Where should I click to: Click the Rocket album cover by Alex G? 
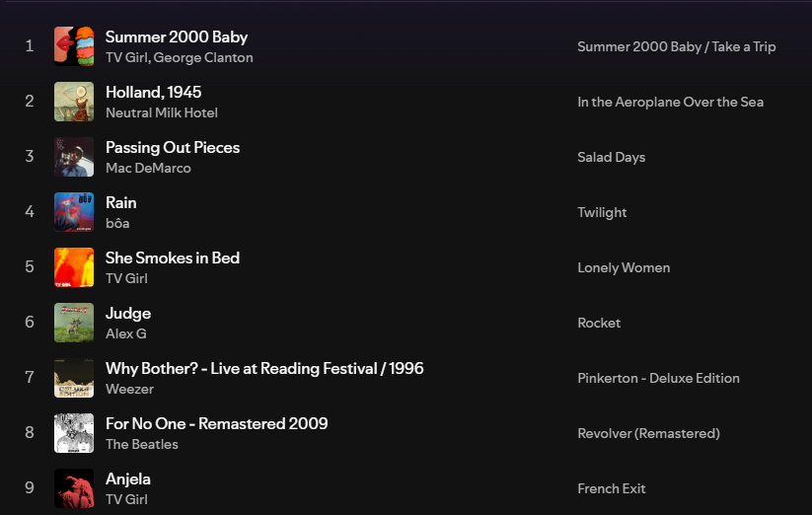[74, 323]
